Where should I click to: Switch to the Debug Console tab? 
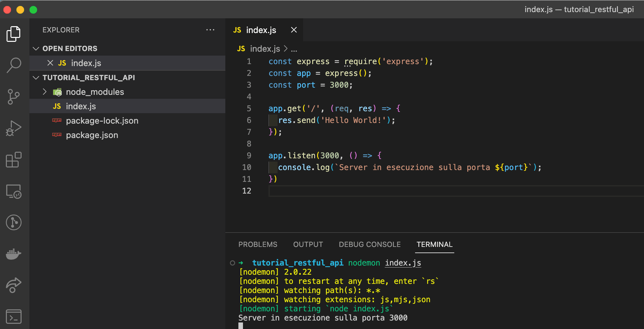370,244
